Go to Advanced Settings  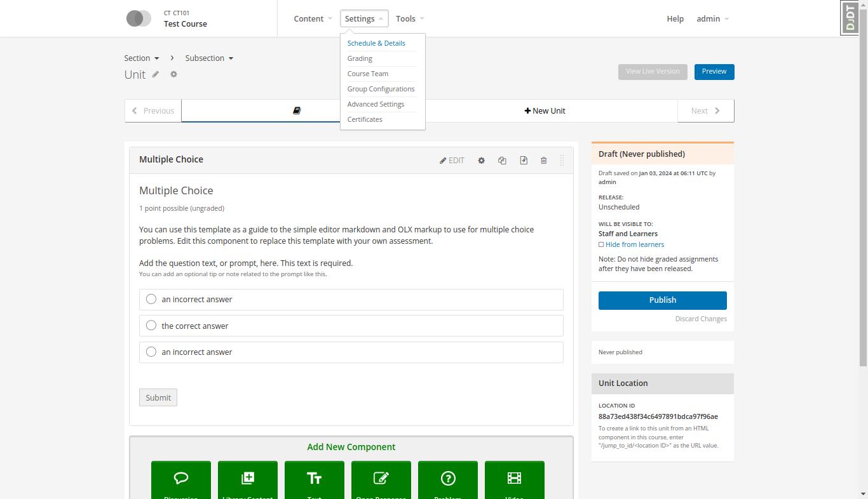click(376, 104)
